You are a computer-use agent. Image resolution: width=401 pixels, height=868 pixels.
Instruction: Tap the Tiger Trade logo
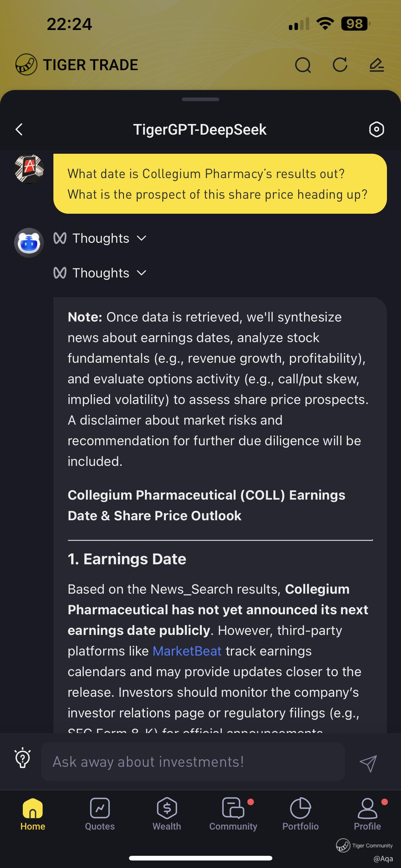(x=26, y=64)
